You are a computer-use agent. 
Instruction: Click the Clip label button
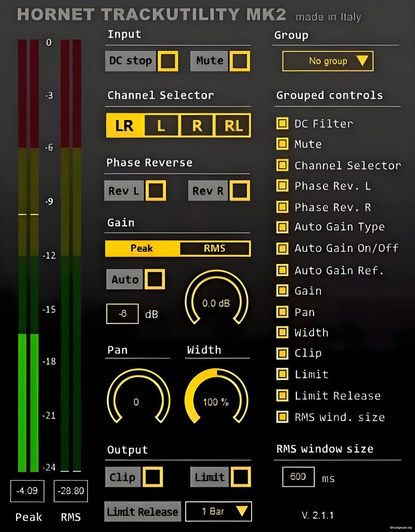pos(123,477)
